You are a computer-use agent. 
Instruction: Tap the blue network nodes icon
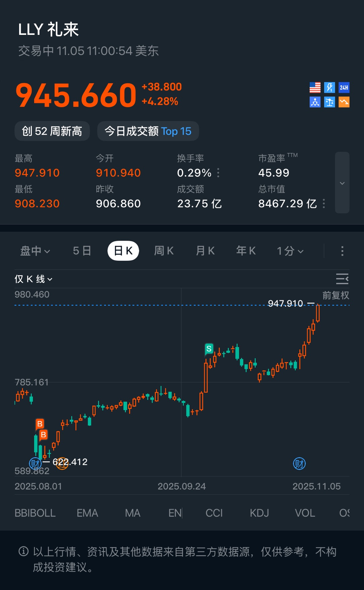(x=315, y=102)
